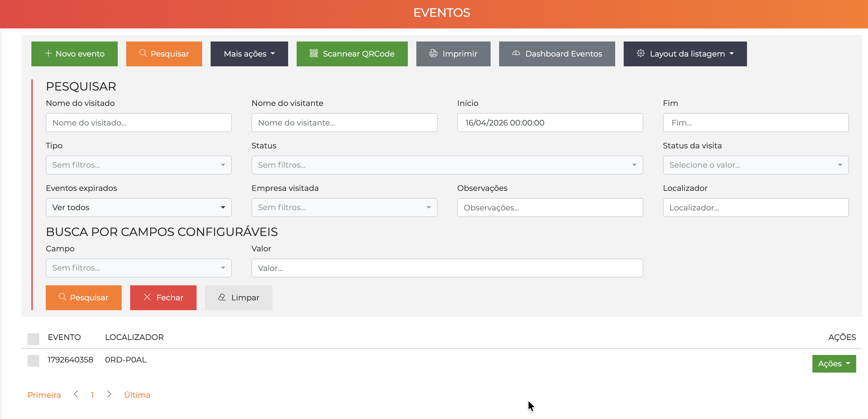This screenshot has width=868, height=419.
Task: Go to Primeira page link
Action: click(44, 395)
